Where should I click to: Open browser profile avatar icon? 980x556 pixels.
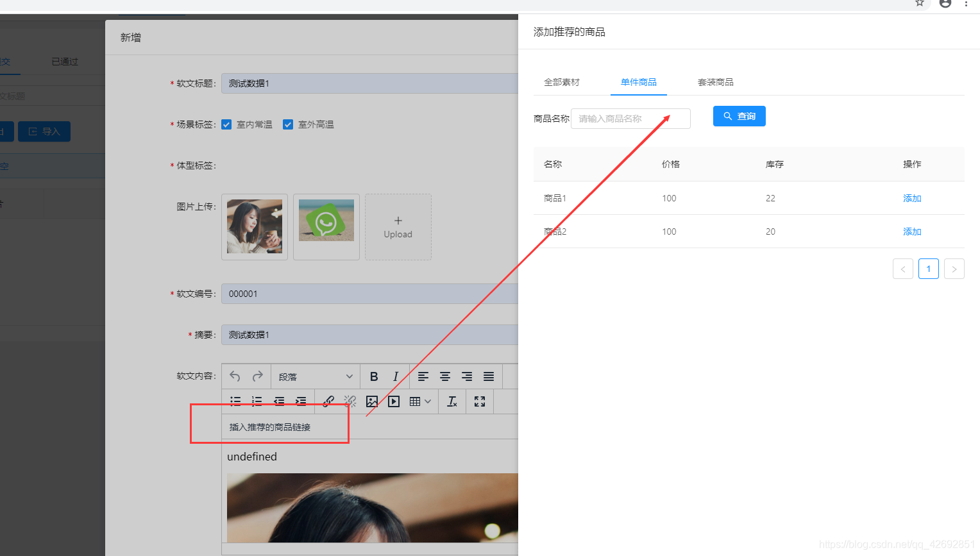945,3
